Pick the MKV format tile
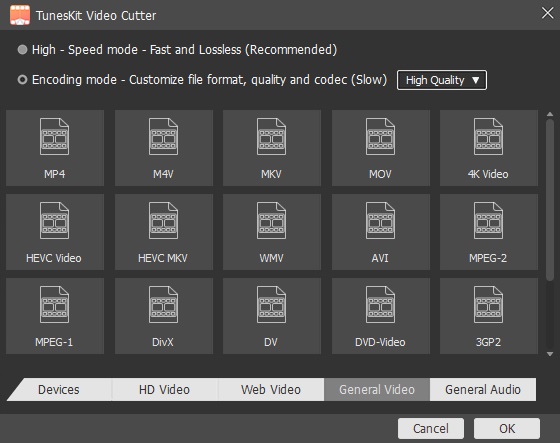This screenshot has height=443, width=560. pos(272,148)
